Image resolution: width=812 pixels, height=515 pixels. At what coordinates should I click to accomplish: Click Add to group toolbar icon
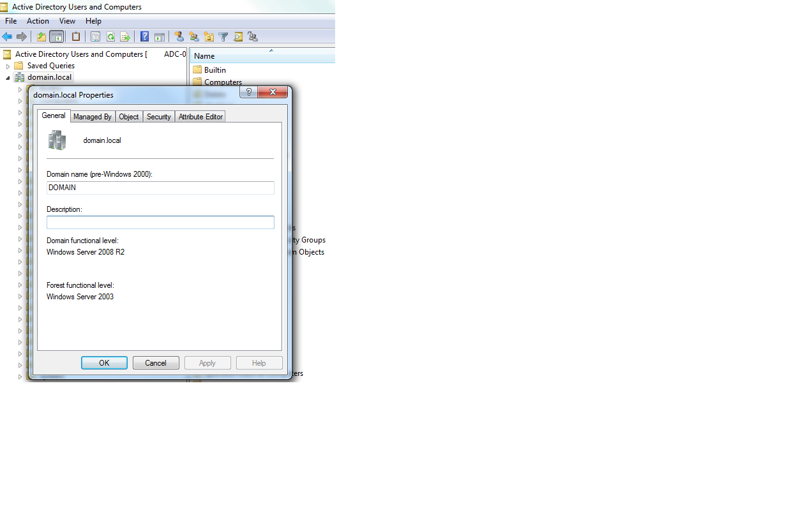pos(253,37)
